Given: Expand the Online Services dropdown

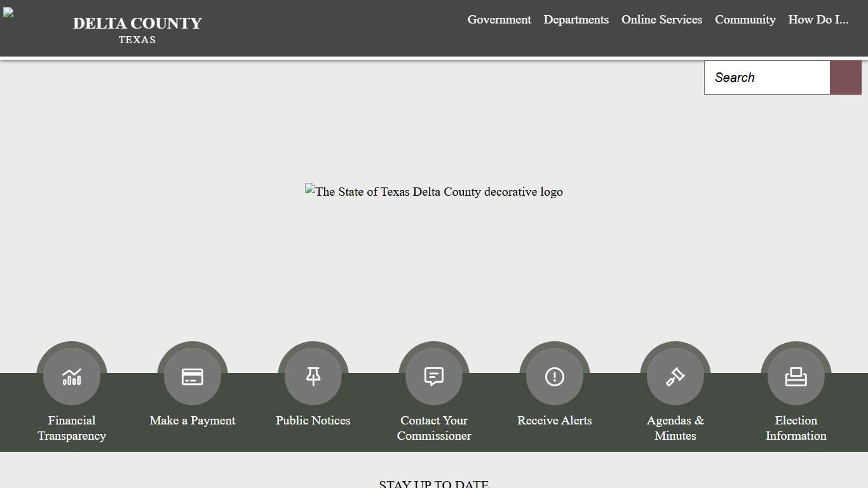Looking at the screenshot, I should (x=661, y=20).
